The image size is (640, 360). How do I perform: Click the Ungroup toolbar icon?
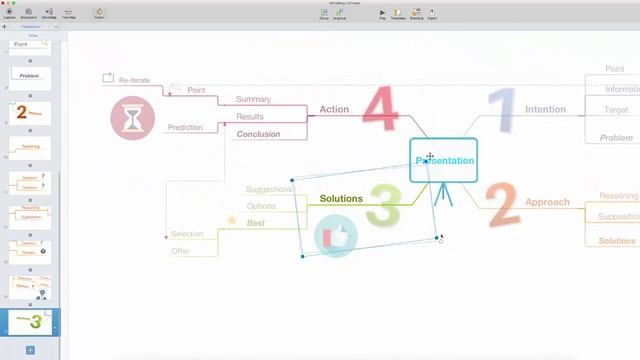[x=339, y=14]
